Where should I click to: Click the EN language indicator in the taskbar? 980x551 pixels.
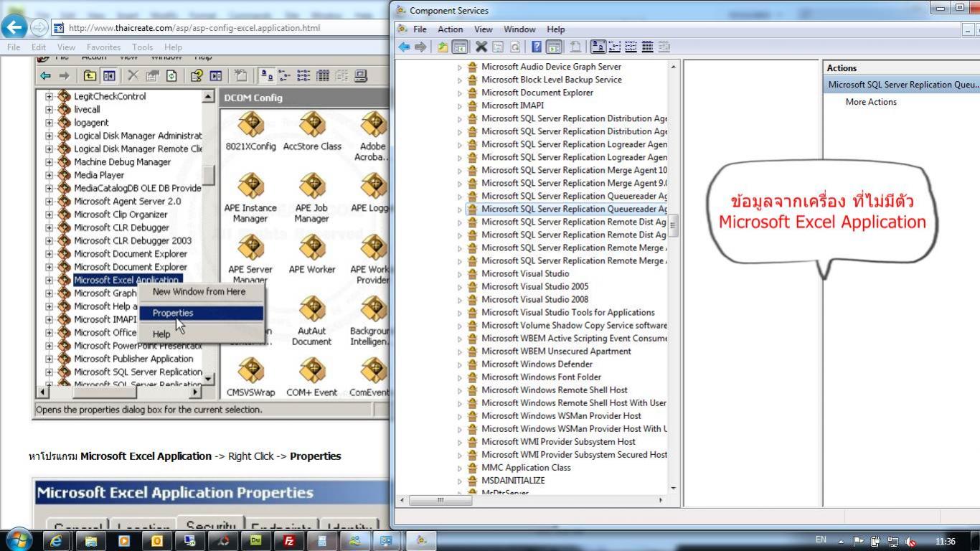tap(821, 540)
